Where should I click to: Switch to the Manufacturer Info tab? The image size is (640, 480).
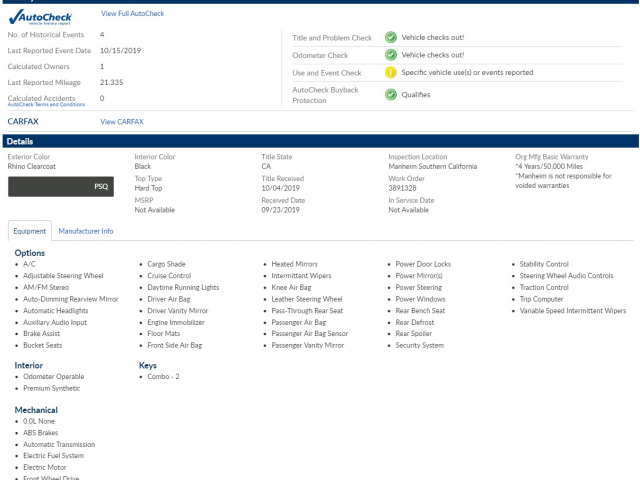[x=86, y=231]
